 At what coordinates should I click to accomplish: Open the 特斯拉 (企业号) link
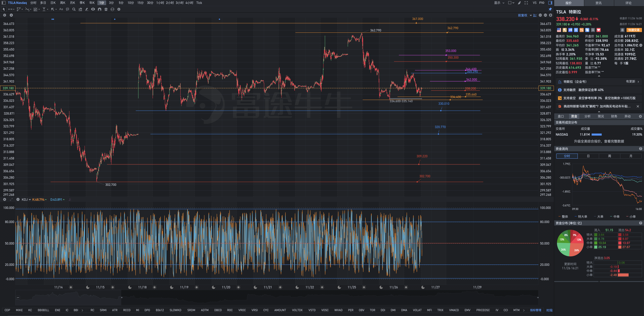point(599,82)
